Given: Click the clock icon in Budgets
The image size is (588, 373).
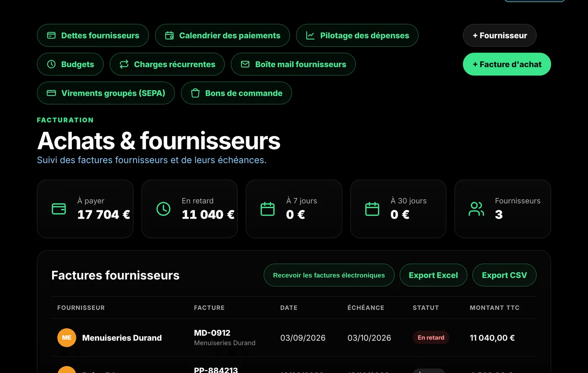Looking at the screenshot, I should (x=51, y=64).
